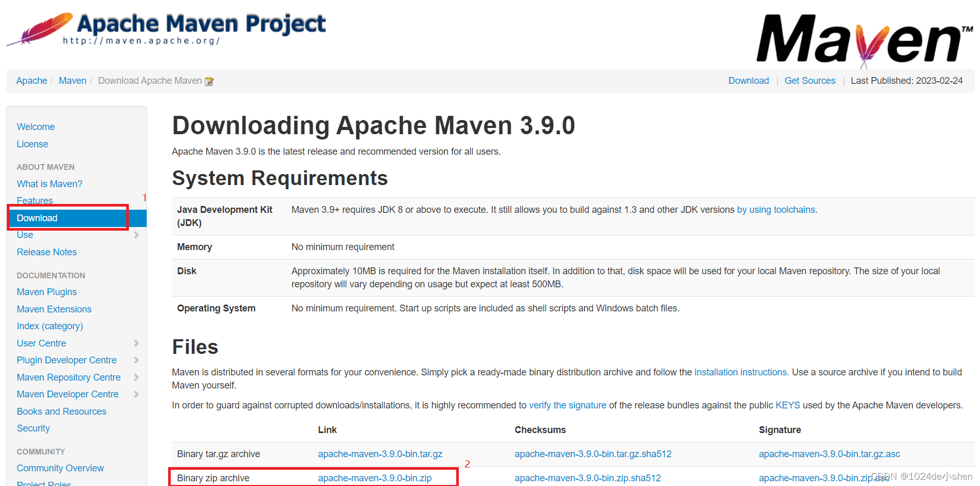Open the installation instructions link
This screenshot has height=486, width=980.
tap(741, 372)
